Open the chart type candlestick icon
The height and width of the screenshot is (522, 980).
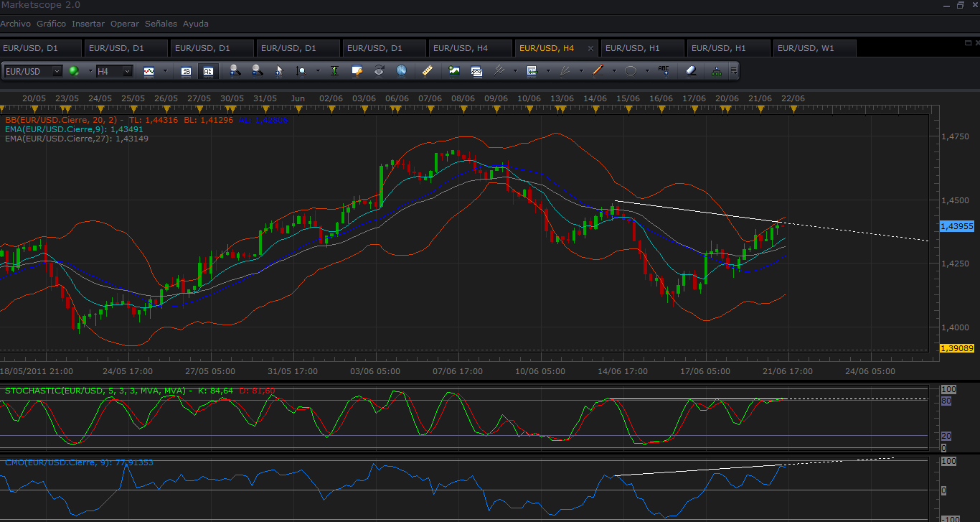[x=149, y=71]
